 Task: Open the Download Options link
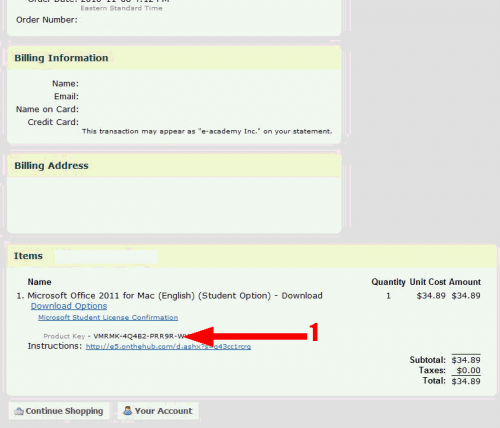click(69, 306)
